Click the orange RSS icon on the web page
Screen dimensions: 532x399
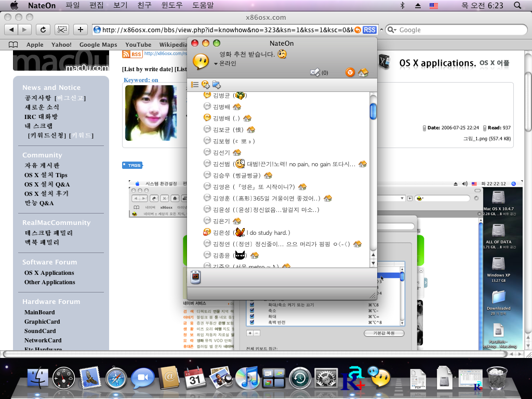pyautogui.click(x=132, y=54)
